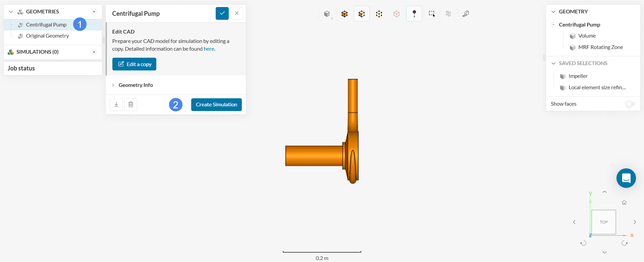
Task: Collapse the SAVED SELECTIONS section
Action: tap(553, 63)
